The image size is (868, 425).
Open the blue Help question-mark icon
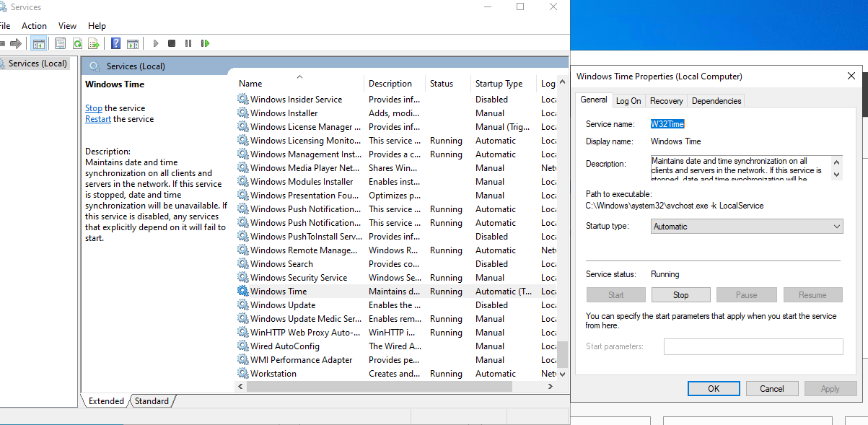115,43
